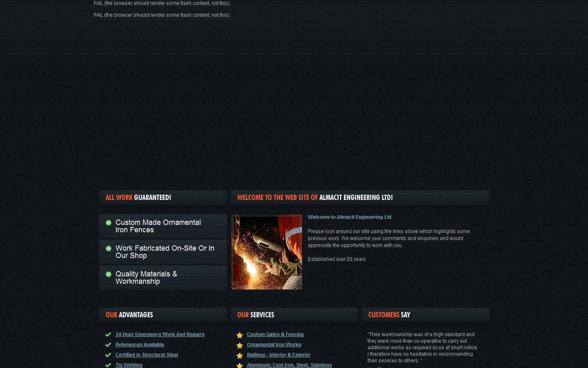
Task: Click the welder sparks photo thumbnail
Action: tap(267, 252)
